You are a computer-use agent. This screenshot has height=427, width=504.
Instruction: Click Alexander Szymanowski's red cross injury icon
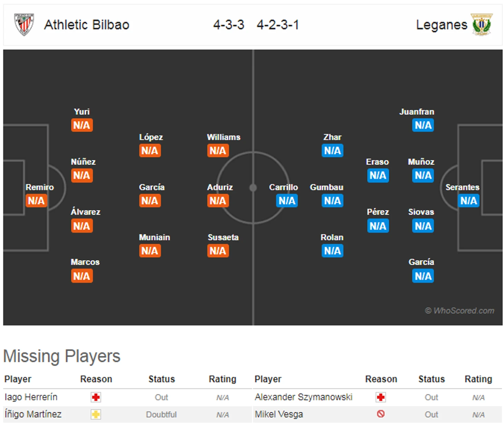pos(381,397)
